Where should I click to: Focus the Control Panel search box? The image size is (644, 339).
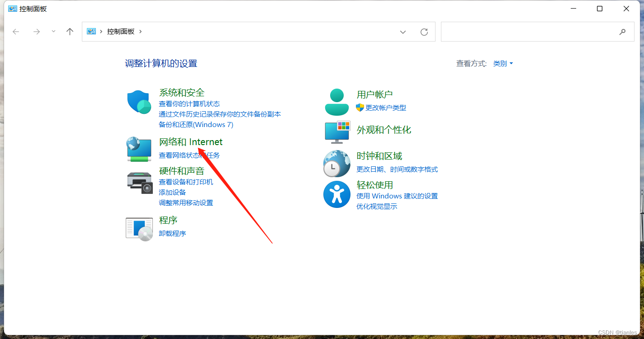pos(537,32)
